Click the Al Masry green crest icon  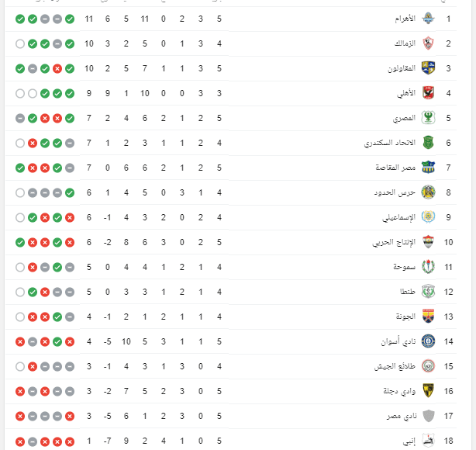[x=429, y=118]
